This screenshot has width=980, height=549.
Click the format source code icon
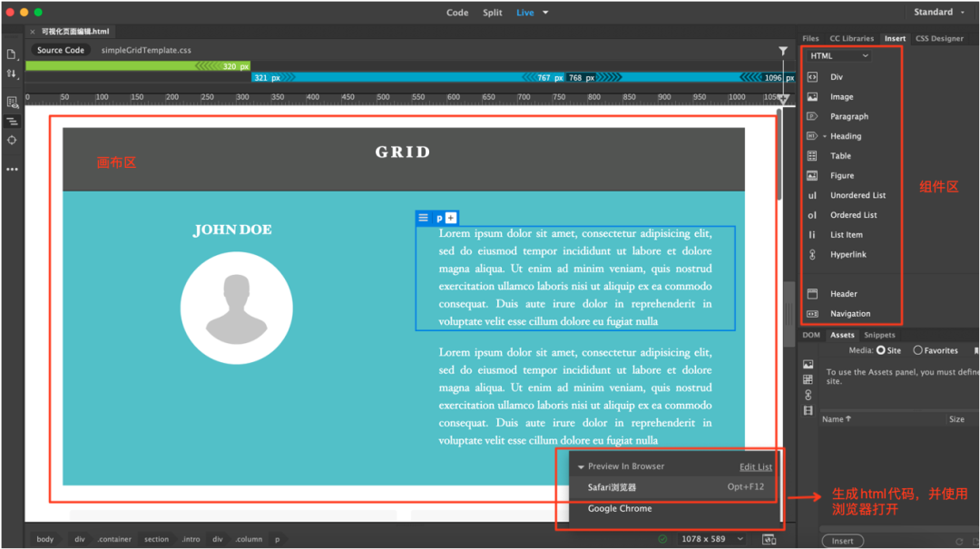12,122
